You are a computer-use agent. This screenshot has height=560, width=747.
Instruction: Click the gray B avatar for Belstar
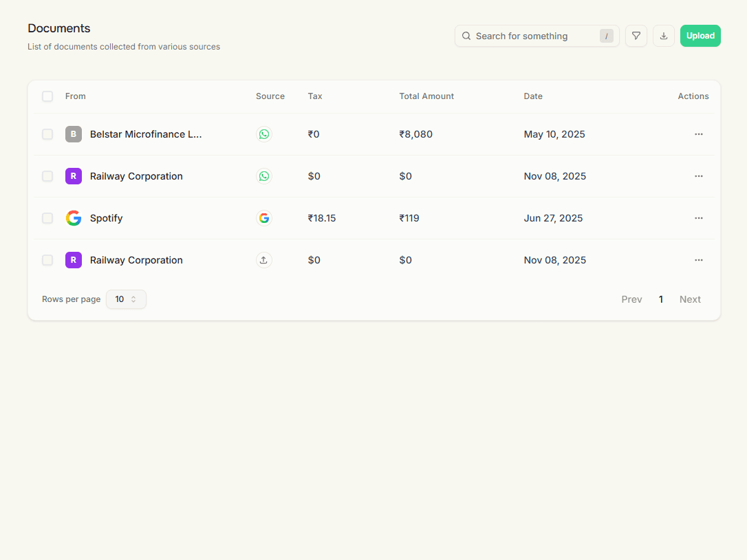tap(74, 134)
